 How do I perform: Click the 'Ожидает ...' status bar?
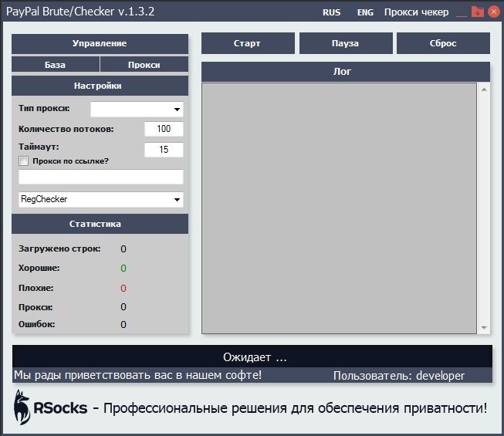tap(252, 357)
